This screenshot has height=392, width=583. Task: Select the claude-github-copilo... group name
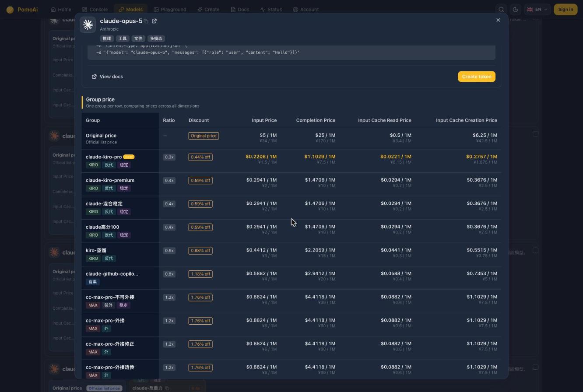coord(112,274)
